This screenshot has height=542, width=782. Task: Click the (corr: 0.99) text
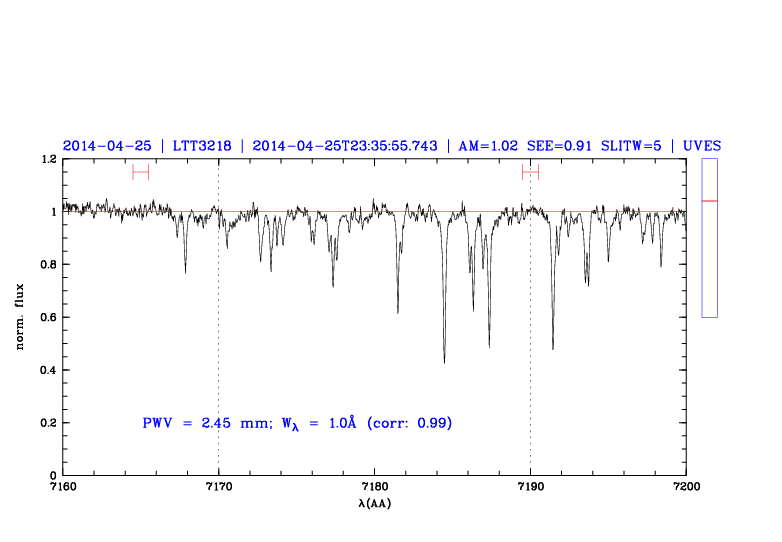(410, 424)
